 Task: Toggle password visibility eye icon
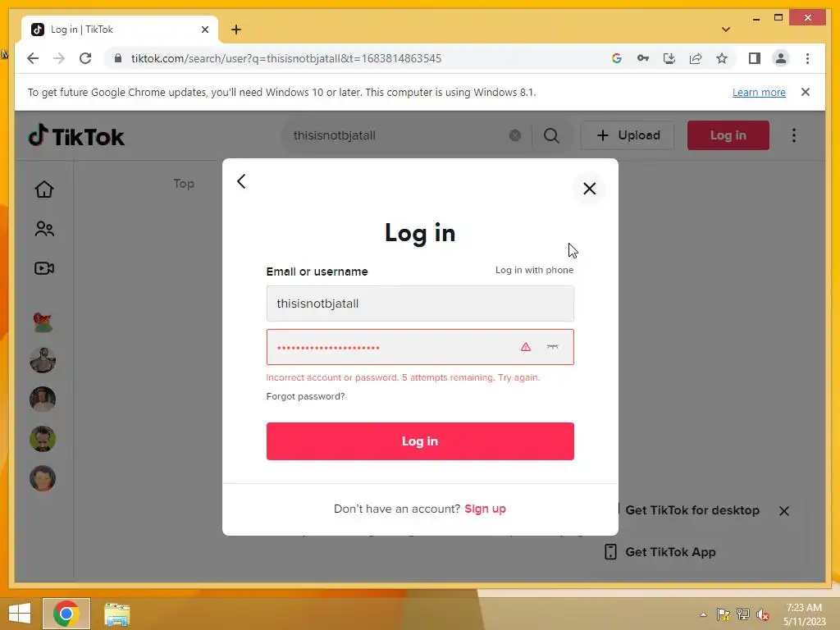coord(553,347)
